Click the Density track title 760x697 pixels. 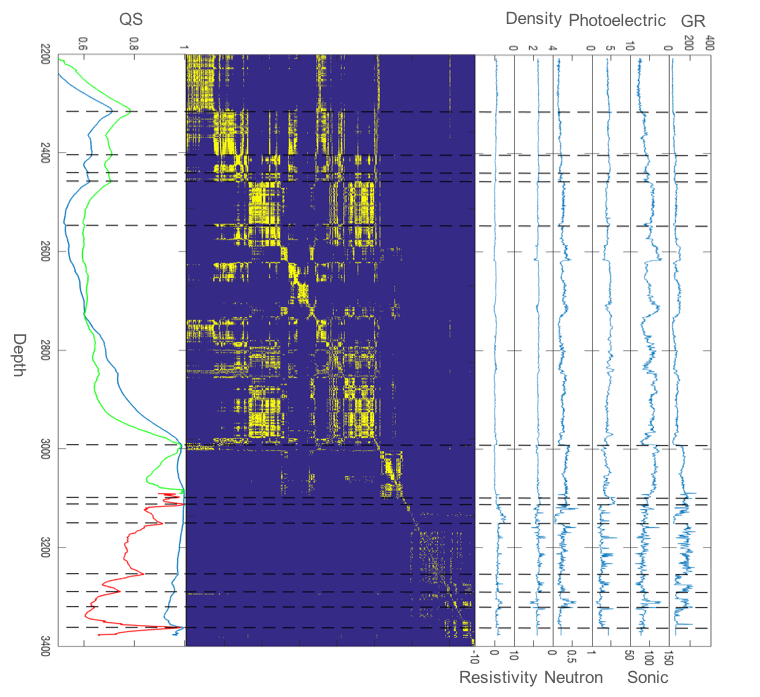coord(533,19)
